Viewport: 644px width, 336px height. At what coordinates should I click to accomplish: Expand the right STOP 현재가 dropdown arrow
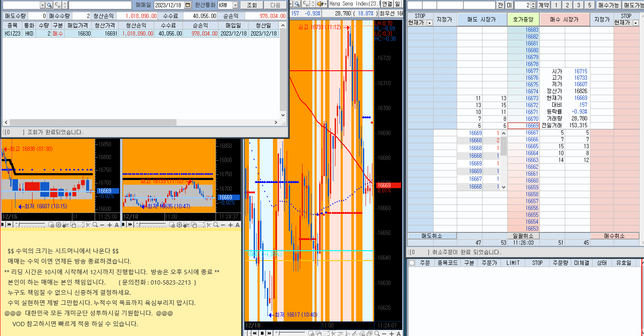tap(636, 23)
